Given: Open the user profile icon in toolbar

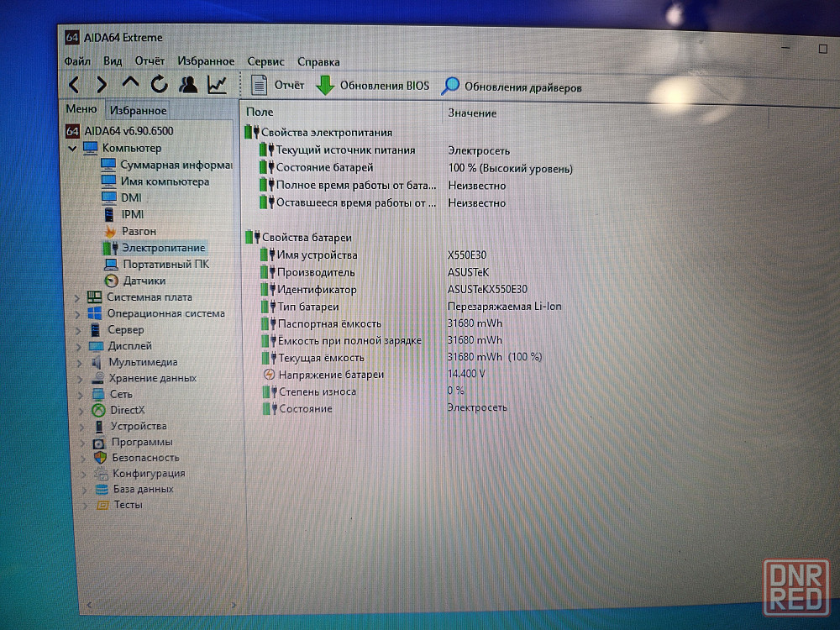Looking at the screenshot, I should (188, 84).
